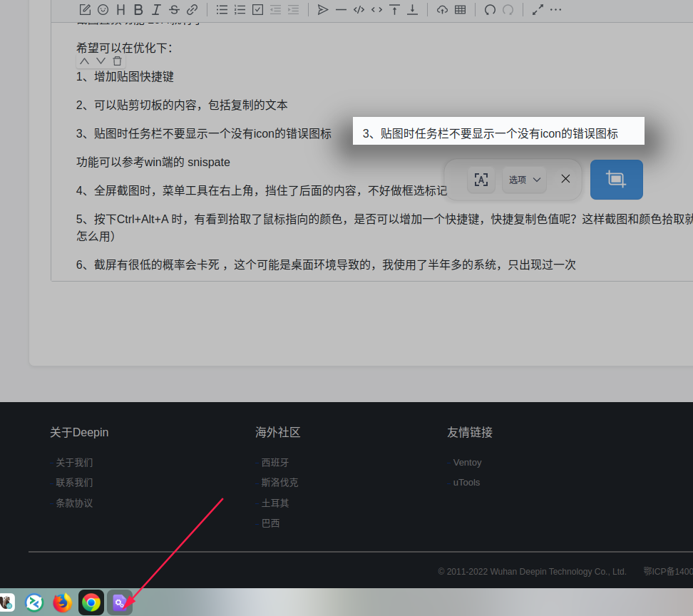Image resolution: width=693 pixels, height=616 pixels.
Task: Insert a table using the grid icon
Action: point(460,9)
